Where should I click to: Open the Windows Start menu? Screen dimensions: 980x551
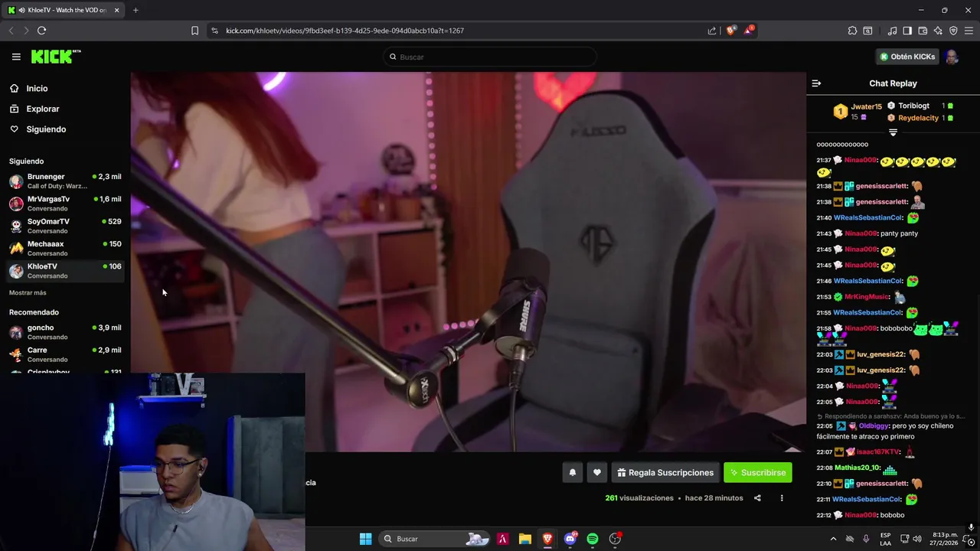click(365, 539)
